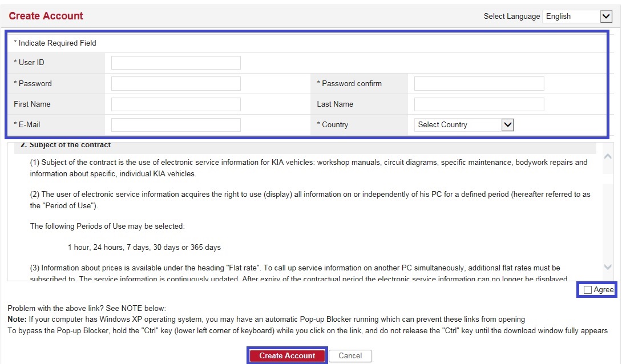Click the 'To bypass the Pop-up Blocker' line
Viewport: 622px width, 364px height.
[308, 331]
